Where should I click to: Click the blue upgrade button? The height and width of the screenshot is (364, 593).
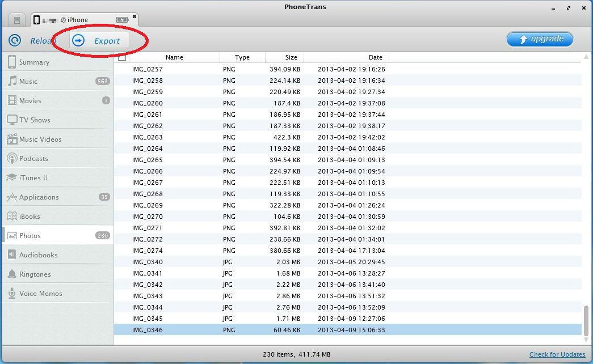click(540, 39)
